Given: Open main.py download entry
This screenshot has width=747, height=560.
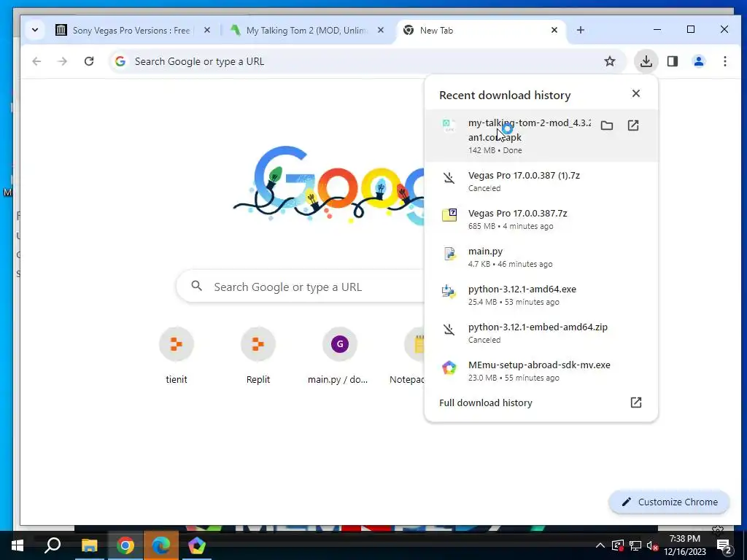Looking at the screenshot, I should pos(541,257).
